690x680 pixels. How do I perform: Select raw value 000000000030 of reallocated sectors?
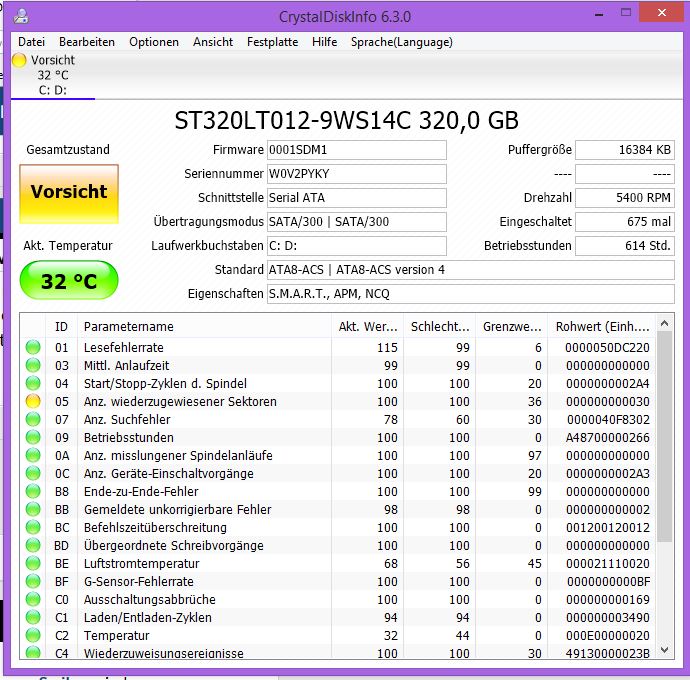[607, 402]
